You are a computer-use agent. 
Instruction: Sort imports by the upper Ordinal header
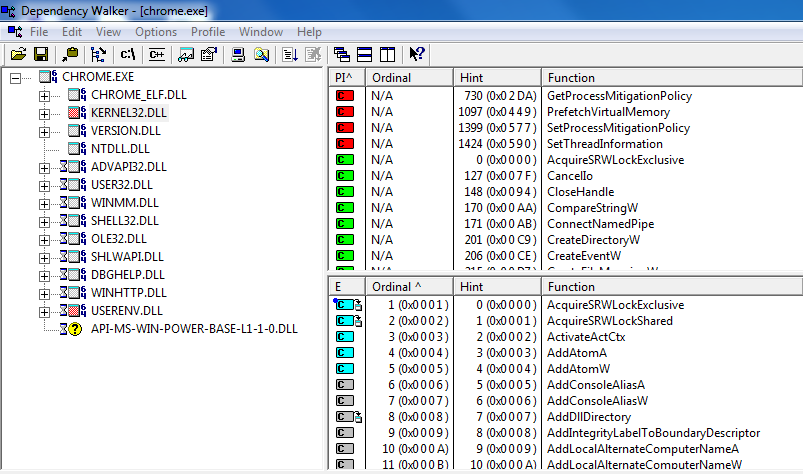(409, 78)
